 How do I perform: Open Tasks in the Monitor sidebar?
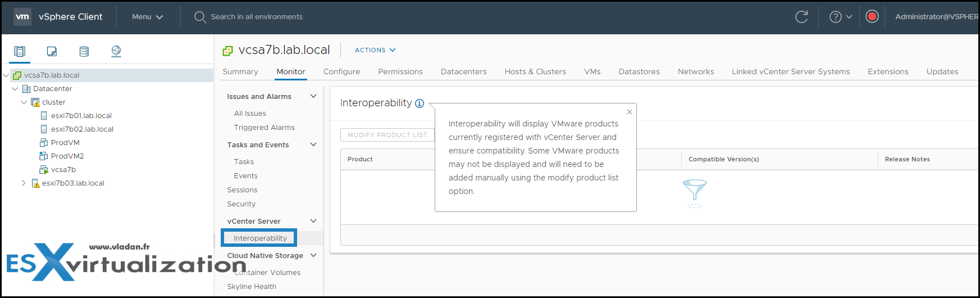pos(244,162)
